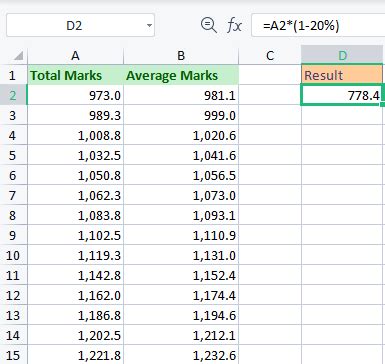Select cell with value 1,174.4
Image resolution: width=385 pixels, height=364 pixels.
click(x=181, y=295)
